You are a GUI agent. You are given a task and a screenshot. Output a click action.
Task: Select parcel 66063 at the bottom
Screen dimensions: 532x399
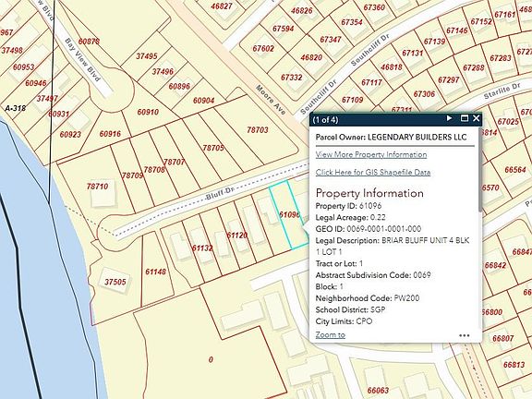pyautogui.click(x=378, y=391)
